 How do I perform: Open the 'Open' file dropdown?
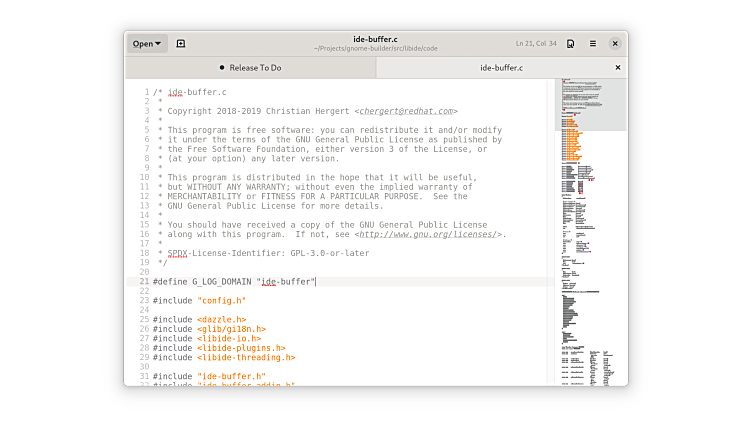click(x=146, y=43)
